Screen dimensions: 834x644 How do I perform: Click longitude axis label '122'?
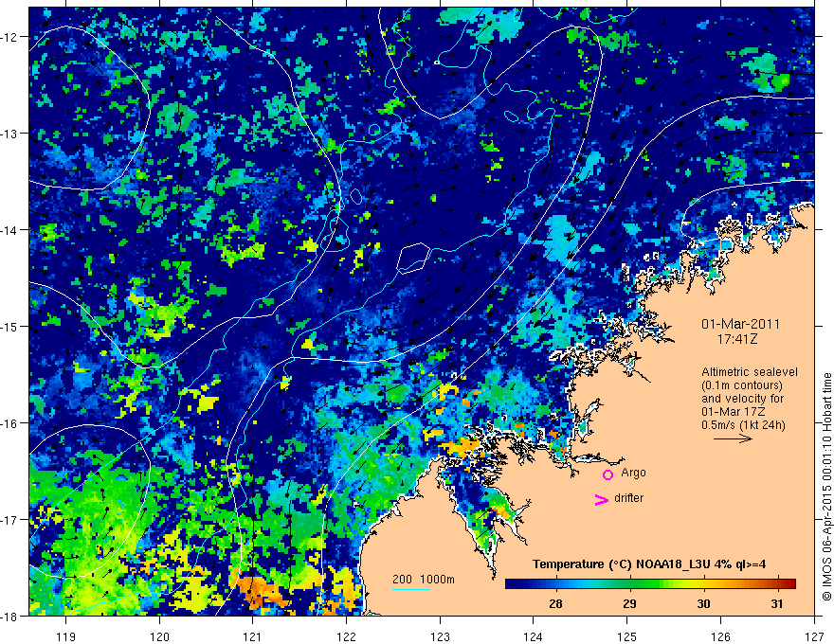[x=346, y=636]
